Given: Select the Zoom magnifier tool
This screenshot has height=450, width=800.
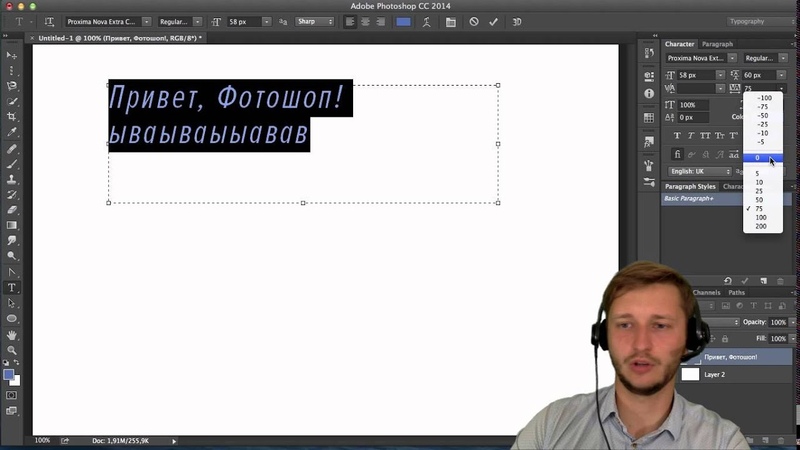Looking at the screenshot, I should (12, 351).
